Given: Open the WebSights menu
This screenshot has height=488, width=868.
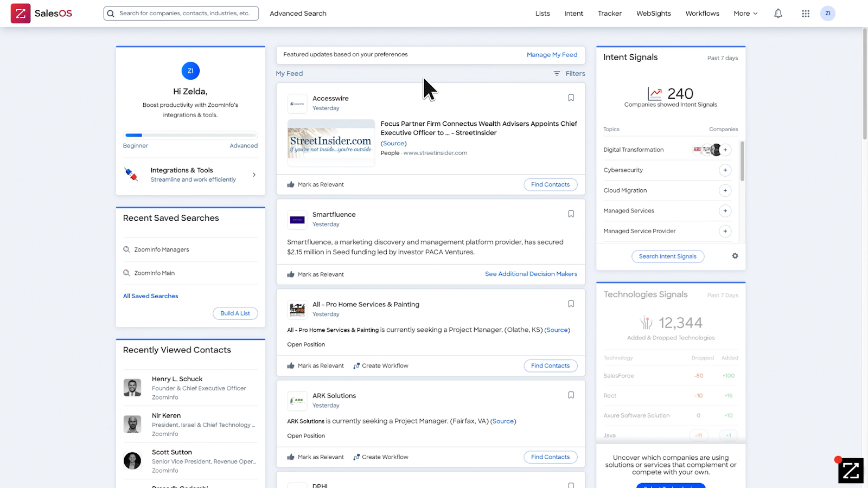Looking at the screenshot, I should click(654, 14).
